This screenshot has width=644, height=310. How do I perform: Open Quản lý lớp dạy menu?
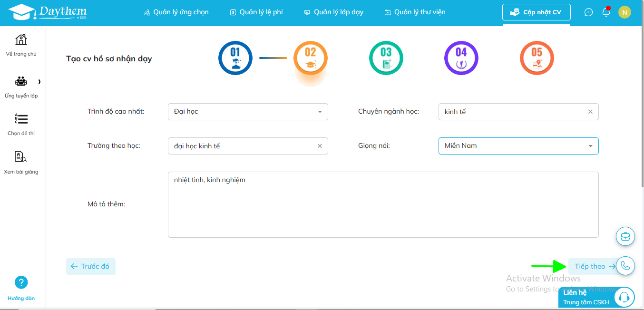click(x=333, y=12)
